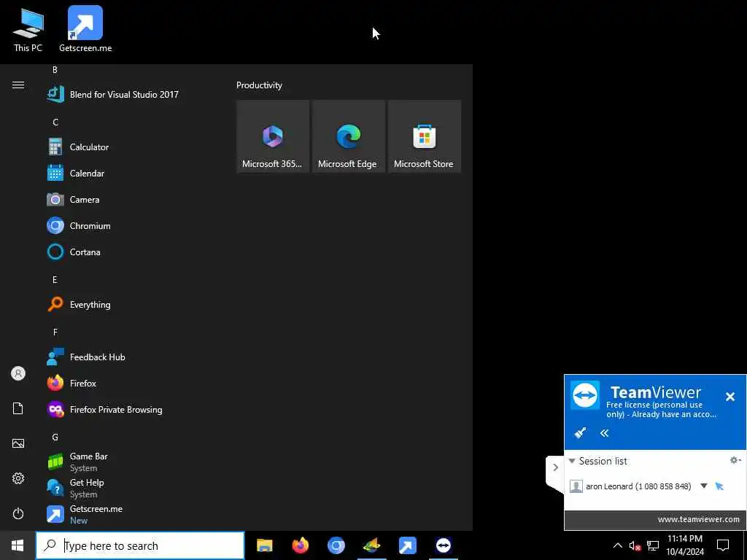This screenshot has width=747, height=560.
Task: Click the Power button in Start sidebar
Action: tap(18, 513)
